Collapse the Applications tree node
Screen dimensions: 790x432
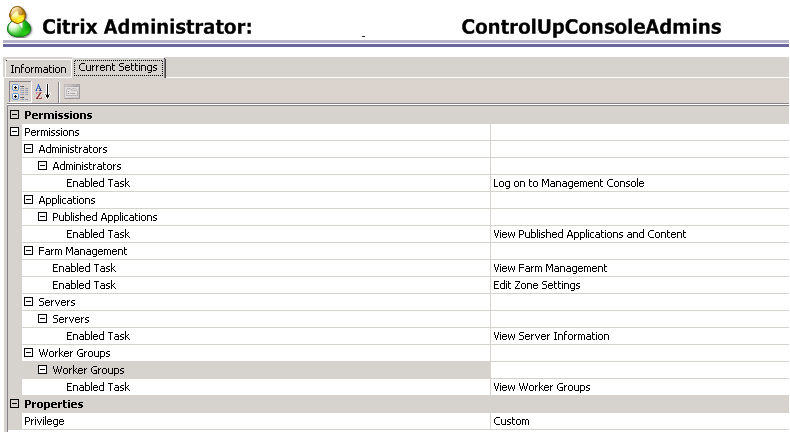pyautogui.click(x=29, y=200)
